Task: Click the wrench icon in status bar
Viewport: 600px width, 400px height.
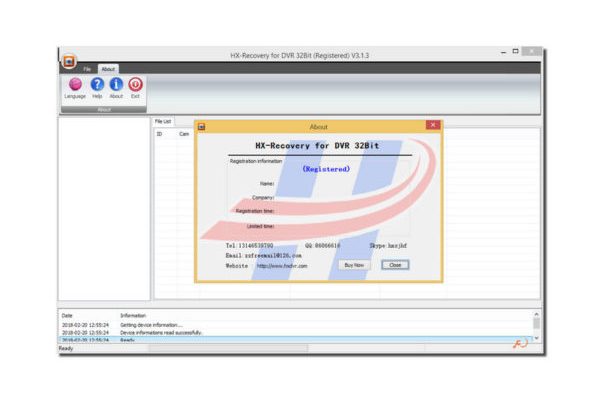Action: point(520,343)
